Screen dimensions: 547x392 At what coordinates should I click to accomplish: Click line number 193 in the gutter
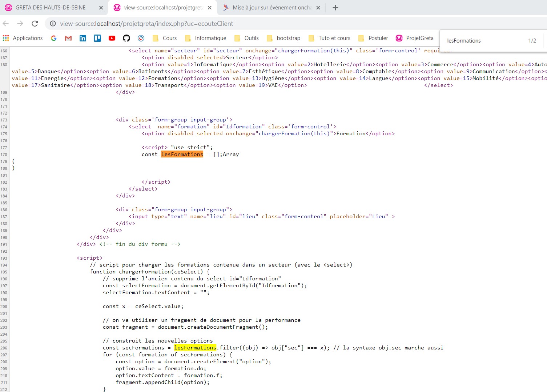[4, 258]
